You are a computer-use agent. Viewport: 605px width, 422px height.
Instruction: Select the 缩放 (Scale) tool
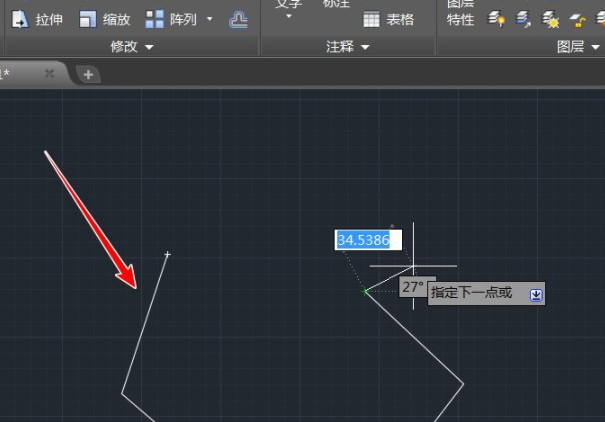tap(105, 19)
